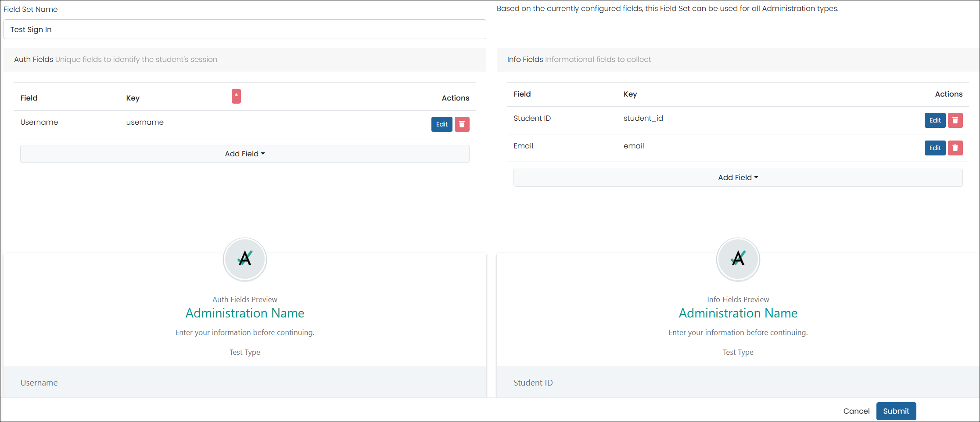
Task: Open Add Field dropdown under Info Fields
Action: pyautogui.click(x=738, y=177)
